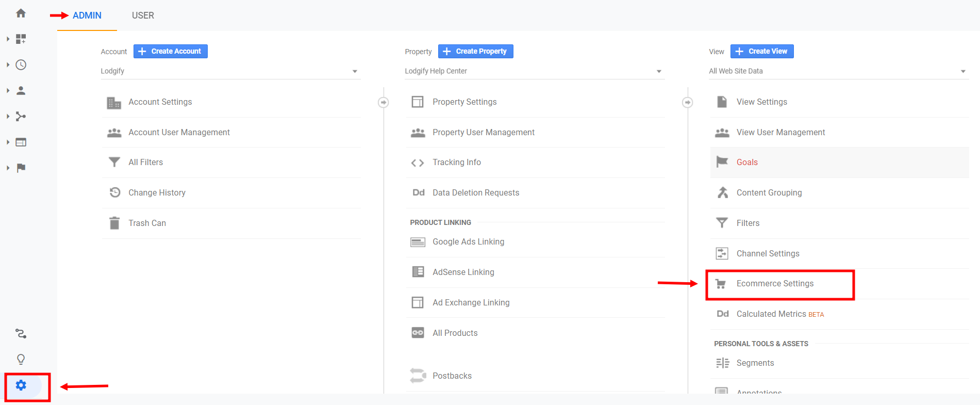This screenshot has width=980, height=405.
Task: Click the AdSense Linking icon
Action: tap(418, 272)
